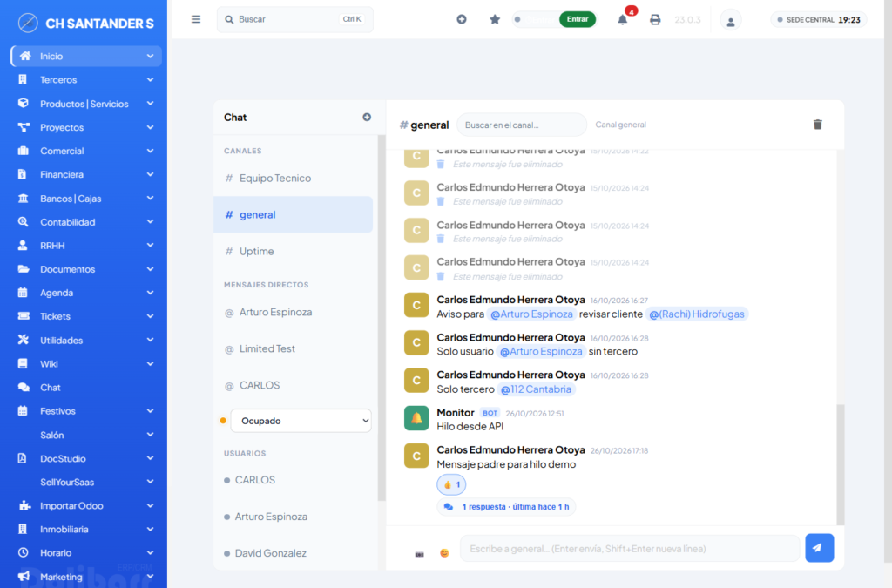Viewport: 892px width, 588px height.
Task: Add a new chat with the plus icon
Action: coord(367,117)
